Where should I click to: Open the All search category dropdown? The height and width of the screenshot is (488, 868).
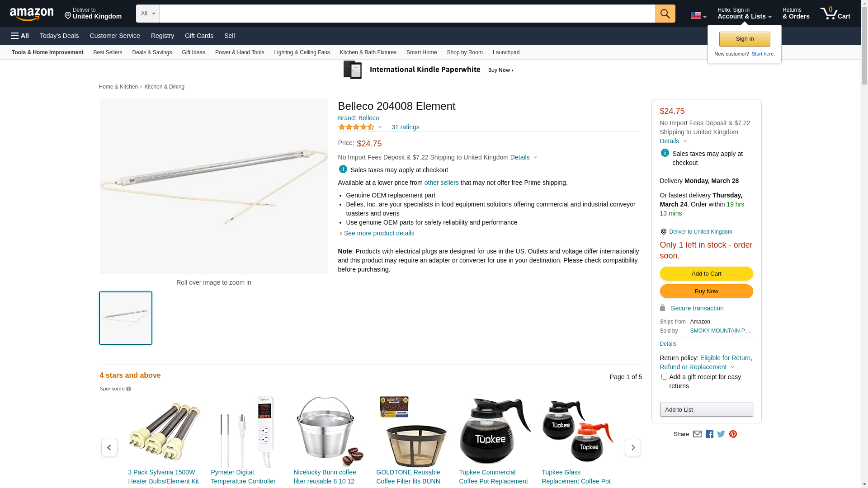(148, 14)
